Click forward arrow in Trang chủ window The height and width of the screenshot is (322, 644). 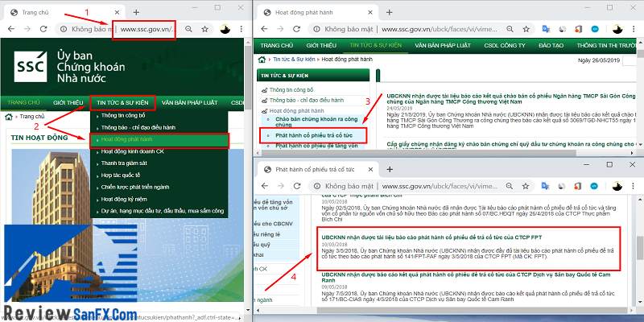tap(27, 29)
